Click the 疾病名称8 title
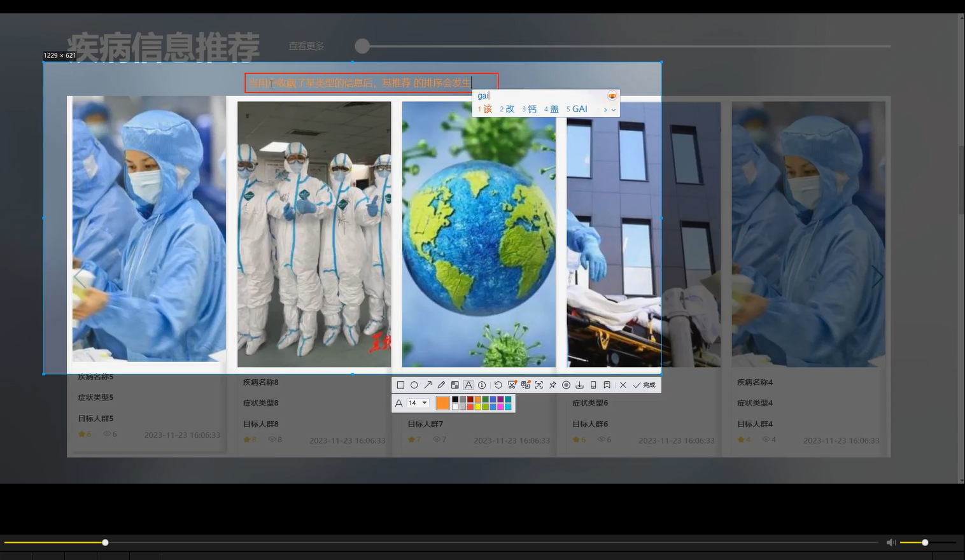Screen dimensions: 965x560 click(x=260, y=382)
